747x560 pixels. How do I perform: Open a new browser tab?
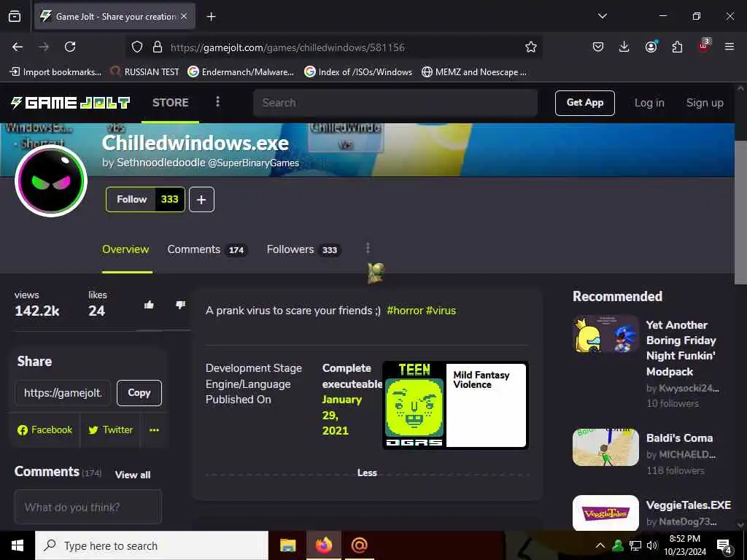point(211,17)
